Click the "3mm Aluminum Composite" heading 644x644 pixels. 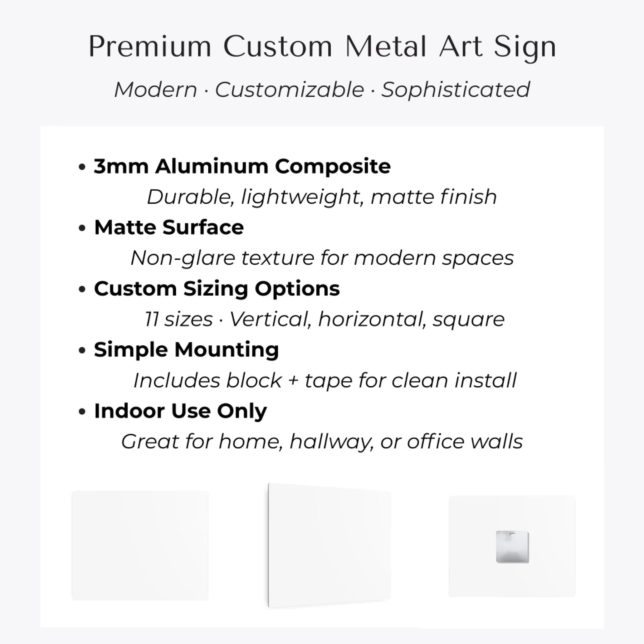(242, 166)
